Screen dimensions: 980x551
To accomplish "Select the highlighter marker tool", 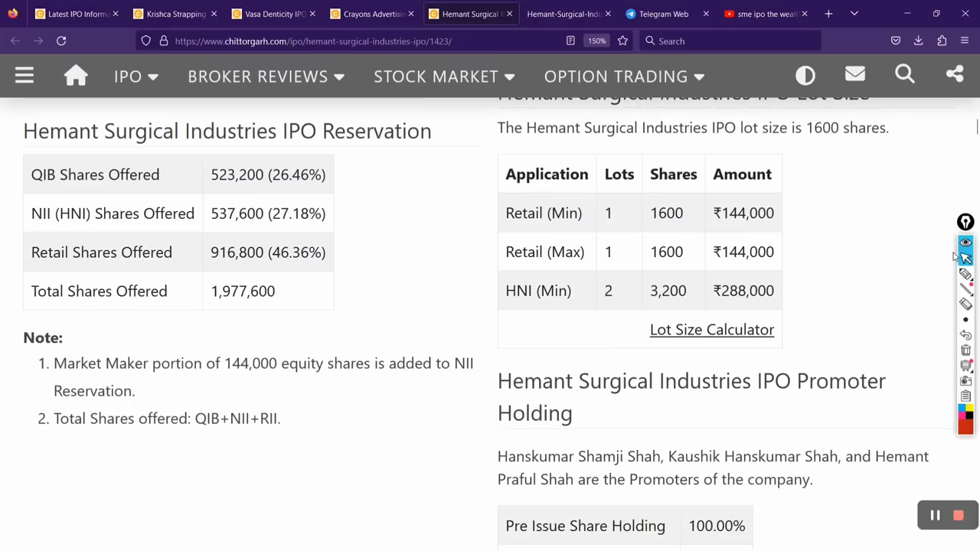I will pyautogui.click(x=965, y=273).
